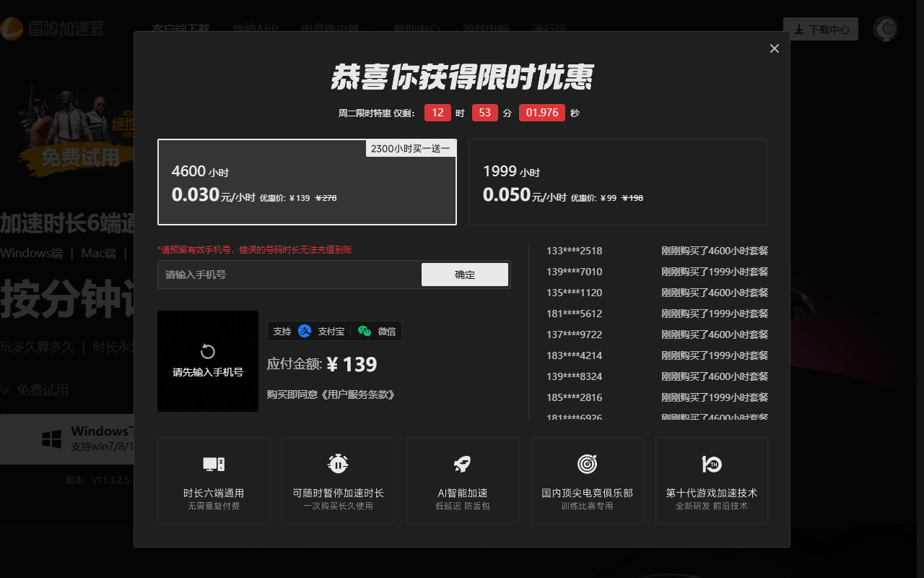The width and height of the screenshot is (924, 578).
Task: Click the rocket icon above AI智能加速
Action: click(x=463, y=464)
